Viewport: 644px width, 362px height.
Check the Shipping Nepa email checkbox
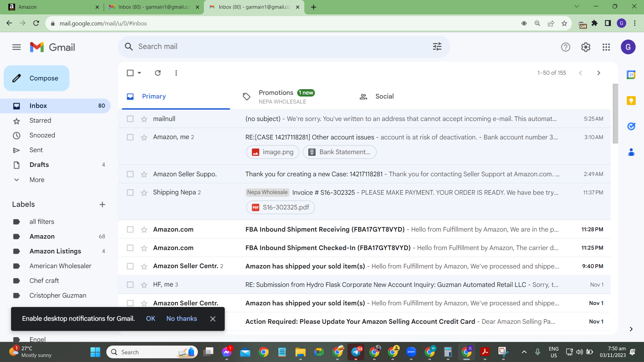(130, 192)
